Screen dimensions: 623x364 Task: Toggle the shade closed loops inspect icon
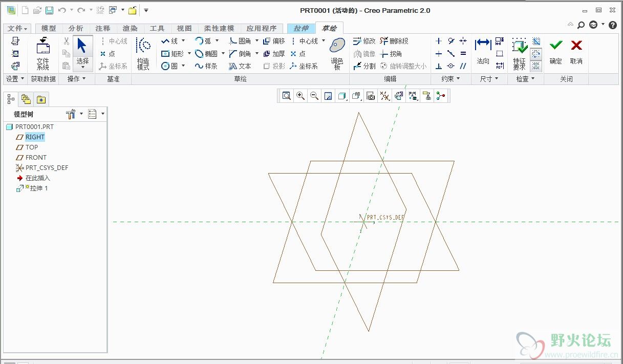(536, 41)
